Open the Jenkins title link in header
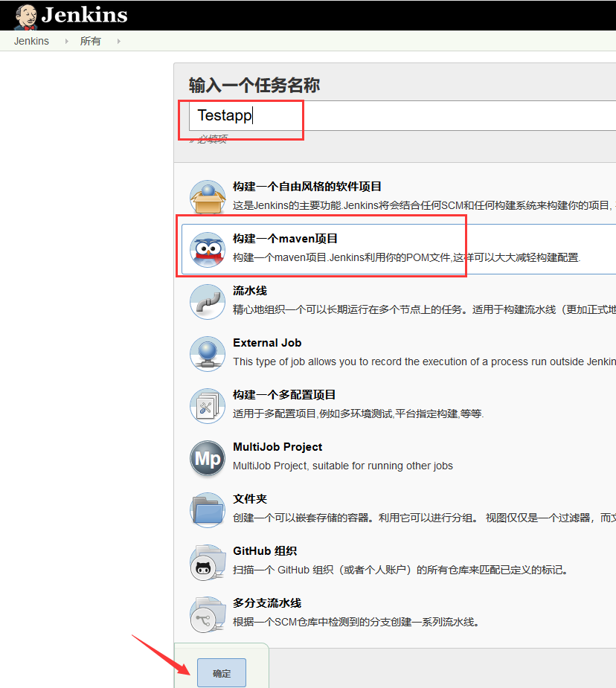The height and width of the screenshot is (688, 616). (x=84, y=15)
